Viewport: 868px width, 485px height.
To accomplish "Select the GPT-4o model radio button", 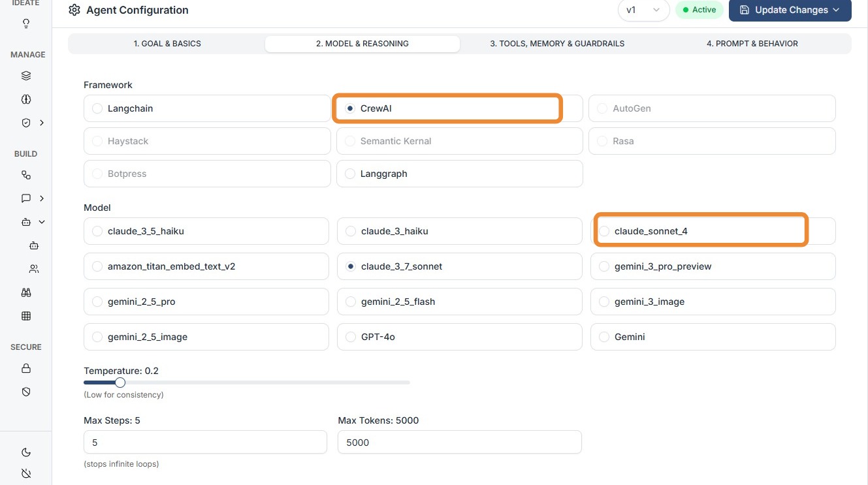I will pyautogui.click(x=351, y=337).
